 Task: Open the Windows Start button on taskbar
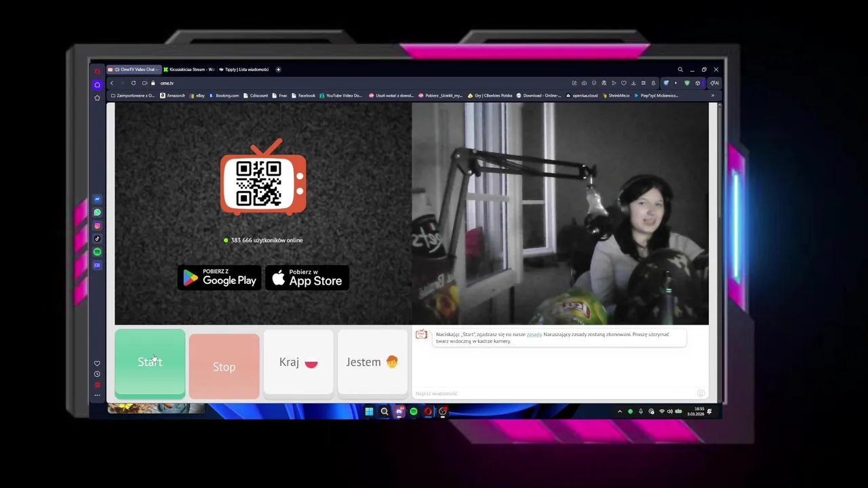pos(369,411)
